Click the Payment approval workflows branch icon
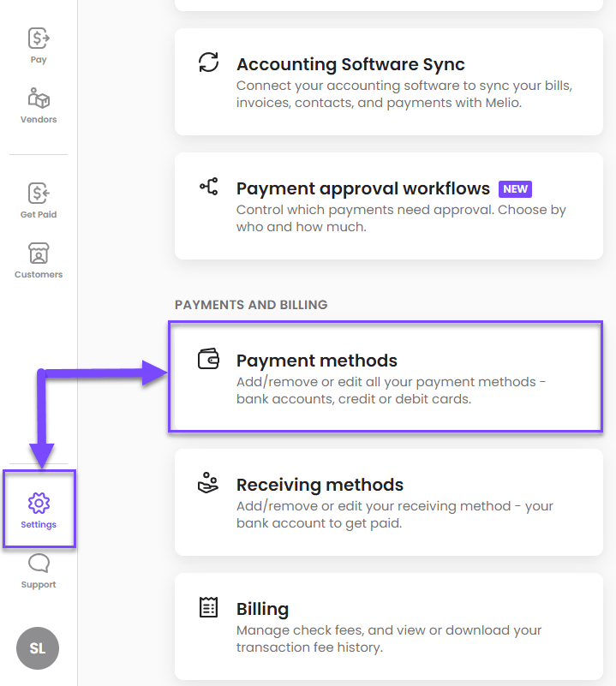The image size is (616, 686). click(209, 187)
